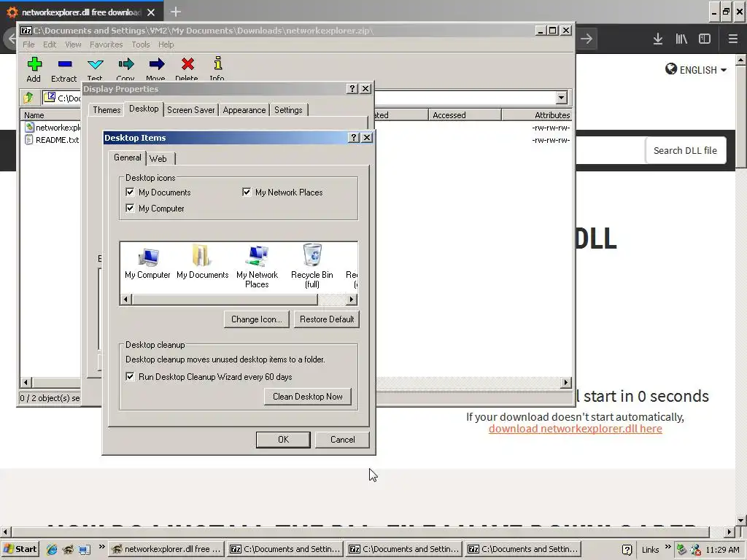Image resolution: width=747 pixels, height=560 pixels.
Task: Open a new browser tab with plus
Action: pyautogui.click(x=175, y=12)
